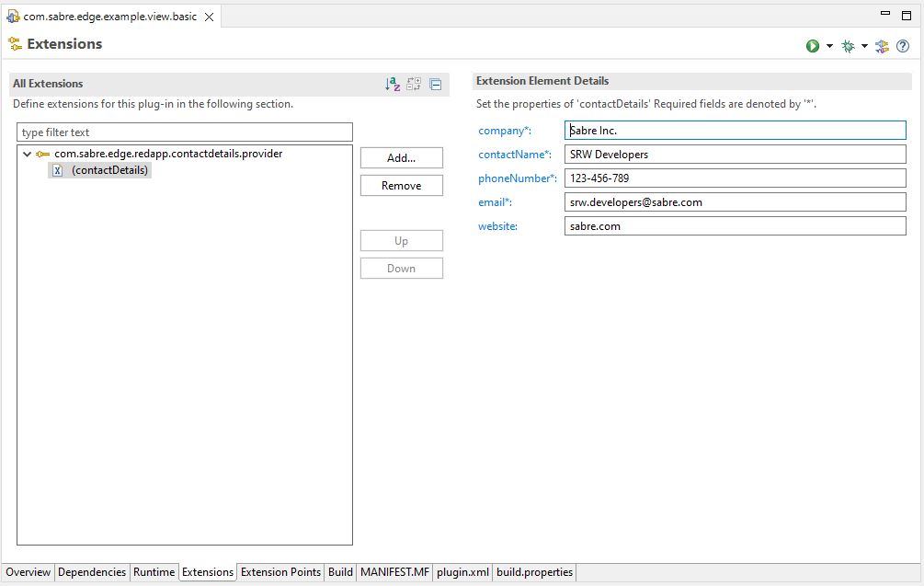Viewport: 924px width, 586px height.
Task: Switch to the Runtime tab
Action: click(154, 572)
